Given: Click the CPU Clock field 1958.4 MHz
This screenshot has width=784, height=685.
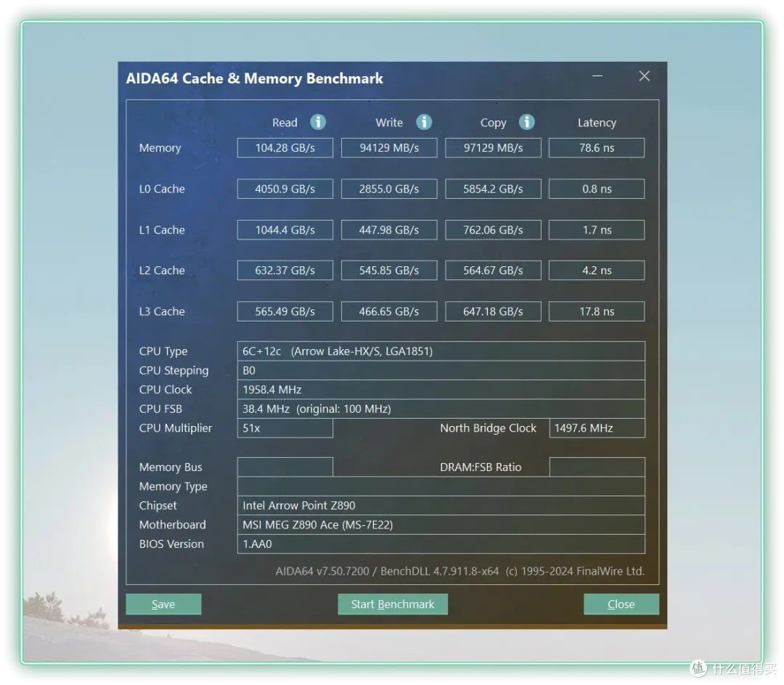Looking at the screenshot, I should [x=441, y=389].
